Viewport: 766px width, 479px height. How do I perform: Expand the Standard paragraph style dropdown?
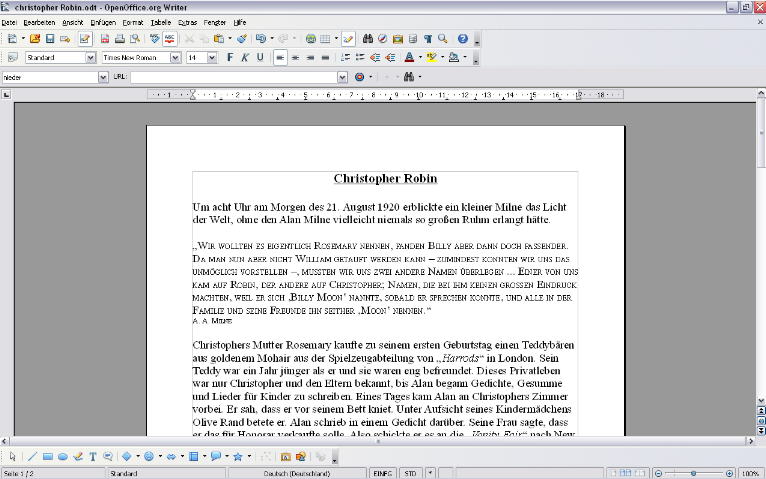90,58
